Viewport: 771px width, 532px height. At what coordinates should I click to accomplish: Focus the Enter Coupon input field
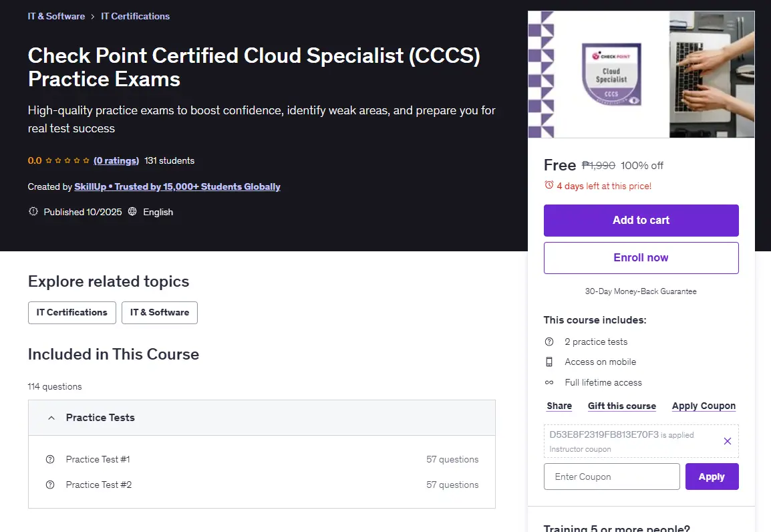coord(612,477)
